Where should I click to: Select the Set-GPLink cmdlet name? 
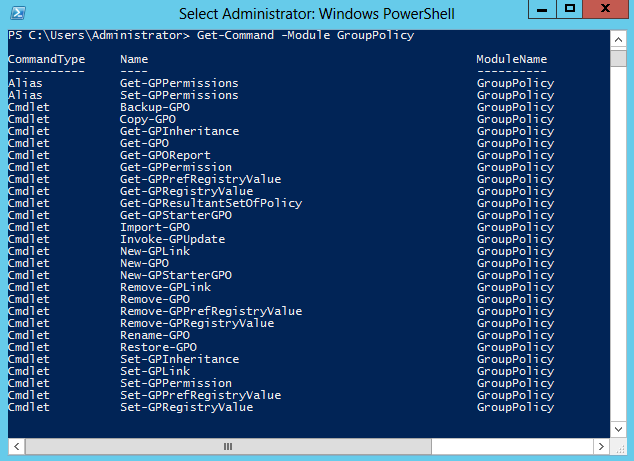pos(155,371)
